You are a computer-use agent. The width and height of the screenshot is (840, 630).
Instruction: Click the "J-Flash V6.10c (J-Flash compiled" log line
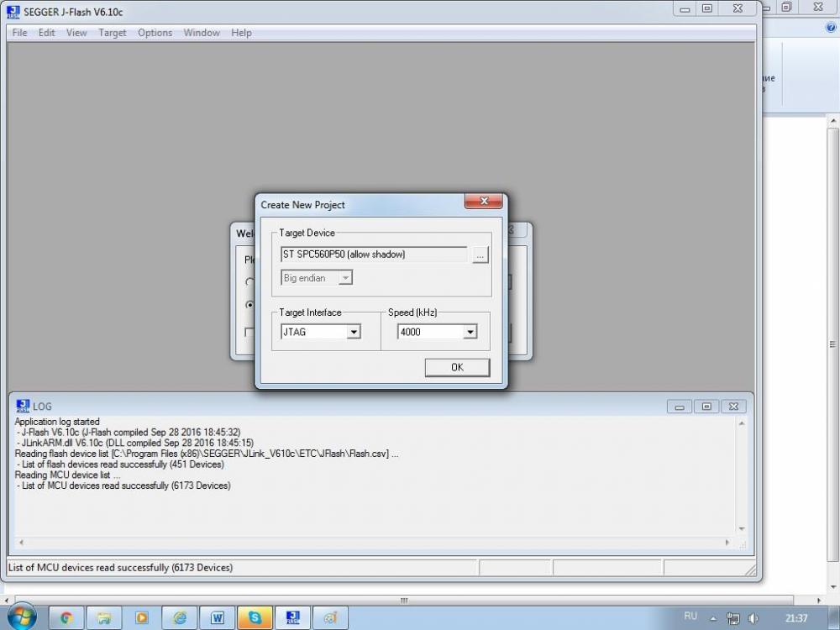128,433
